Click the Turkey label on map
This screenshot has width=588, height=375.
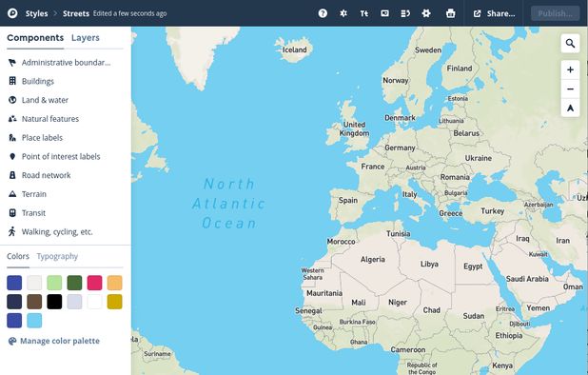pyautogui.click(x=492, y=210)
